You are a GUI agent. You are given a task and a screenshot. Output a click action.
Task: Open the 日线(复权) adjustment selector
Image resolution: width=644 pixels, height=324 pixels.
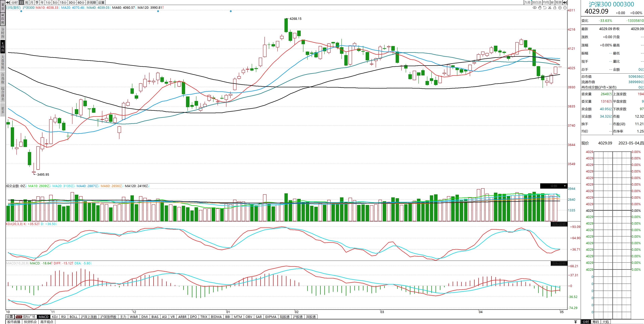(13, 8)
